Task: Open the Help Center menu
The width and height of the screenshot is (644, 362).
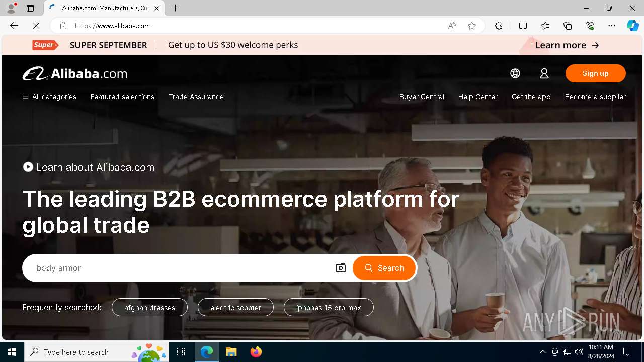Action: click(477, 97)
